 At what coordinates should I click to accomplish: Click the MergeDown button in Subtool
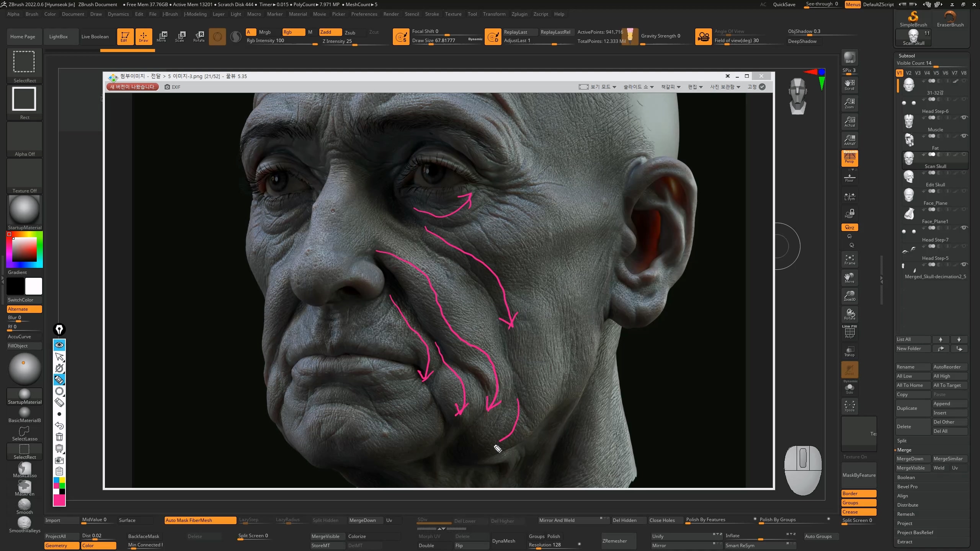point(913,459)
